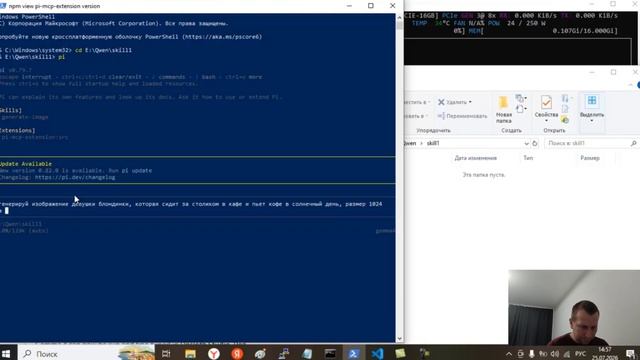Open the Удалить dropdown arrow in Explorer

coord(470,102)
